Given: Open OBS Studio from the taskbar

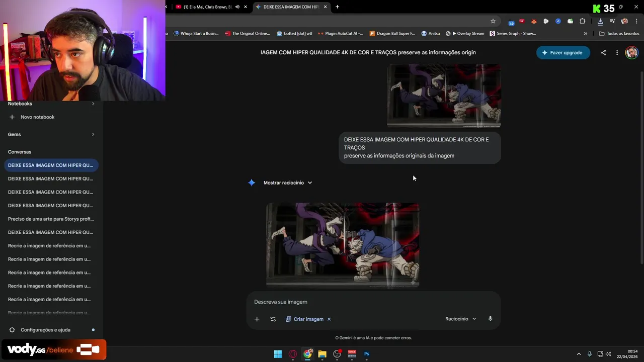Looking at the screenshot, I should point(337,354).
